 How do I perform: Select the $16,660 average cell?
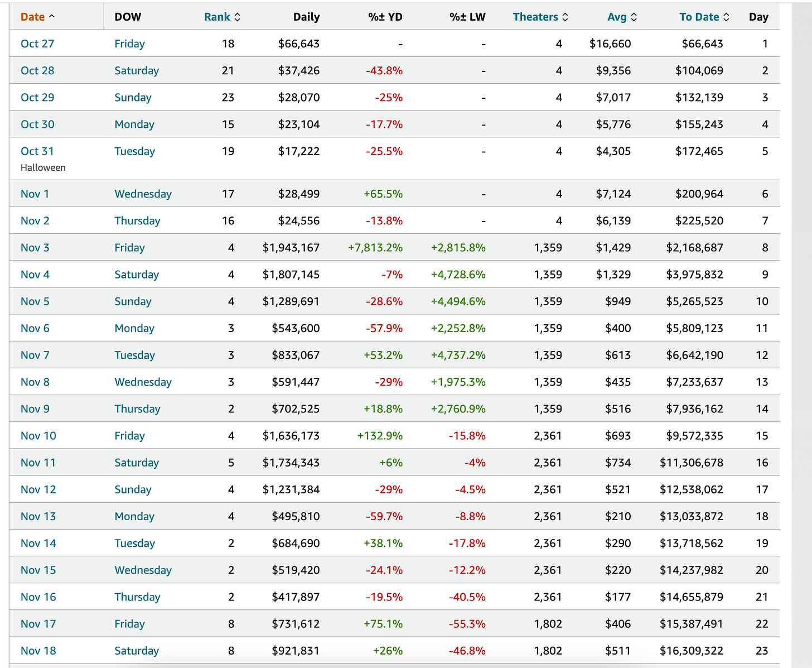tap(610, 44)
